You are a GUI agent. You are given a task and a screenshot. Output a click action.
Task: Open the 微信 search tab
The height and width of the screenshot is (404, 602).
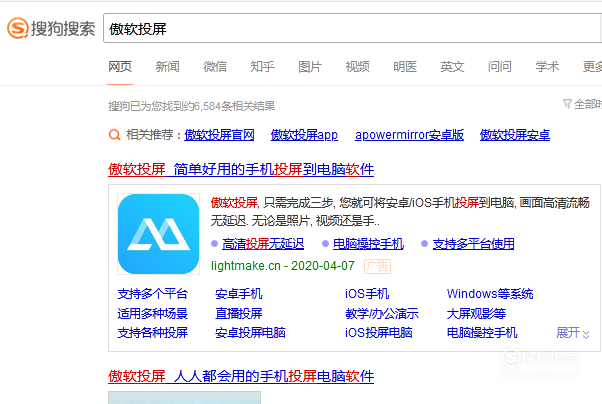[x=215, y=67]
